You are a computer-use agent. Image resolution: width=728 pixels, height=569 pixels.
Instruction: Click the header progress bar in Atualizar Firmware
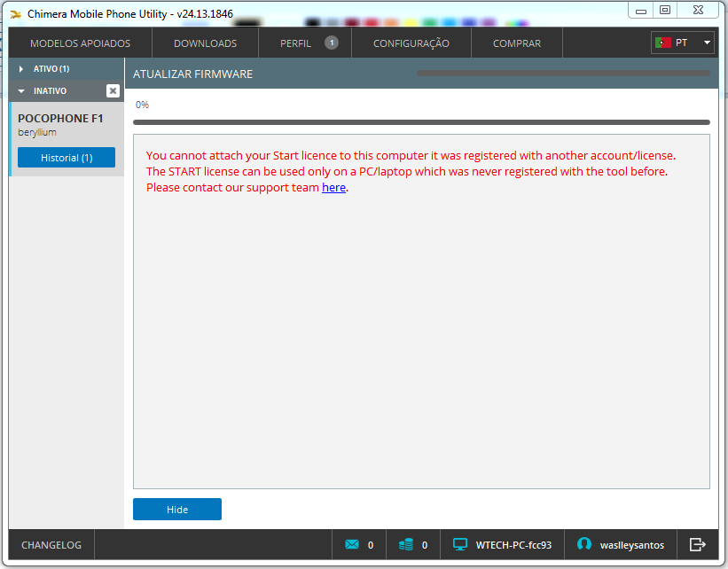564,73
